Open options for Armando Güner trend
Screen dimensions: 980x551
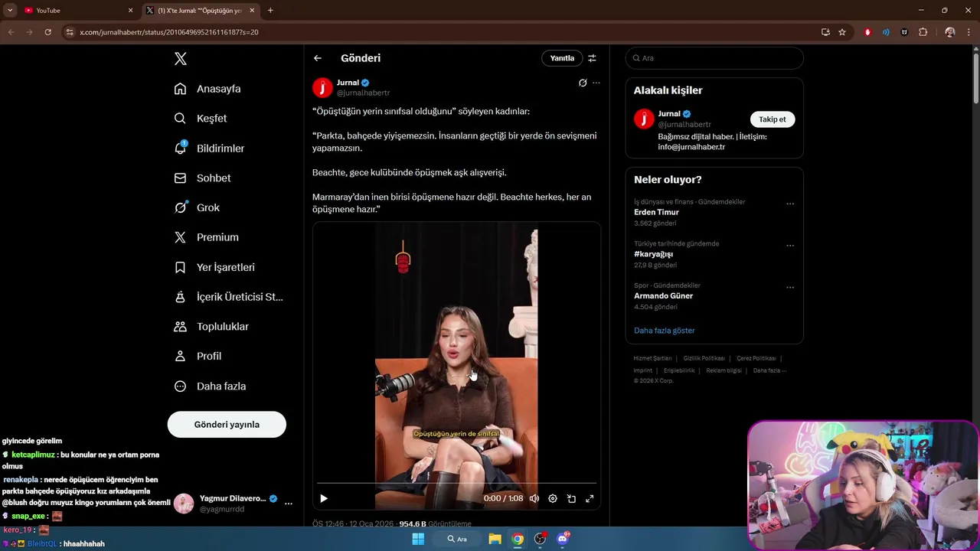790,288
